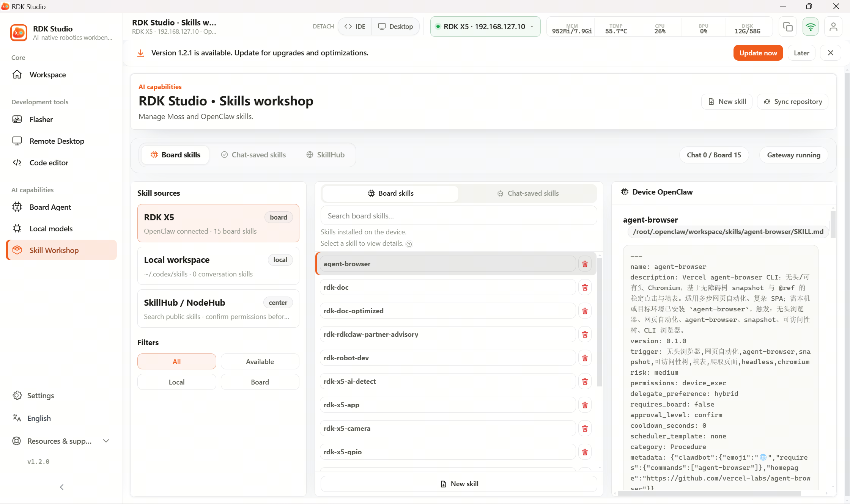The height and width of the screenshot is (504, 850).
Task: Go to Board Agent
Action: (x=61, y=207)
